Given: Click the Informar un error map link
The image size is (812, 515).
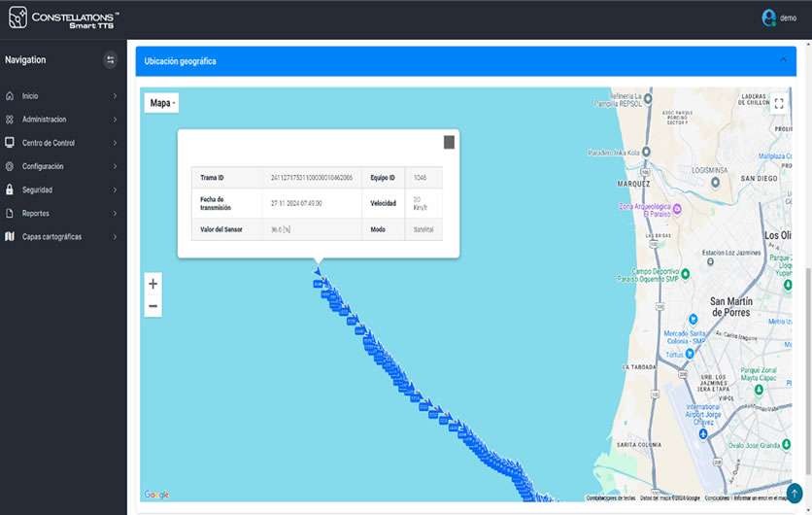Looking at the screenshot, I should pyautogui.click(x=760, y=498).
